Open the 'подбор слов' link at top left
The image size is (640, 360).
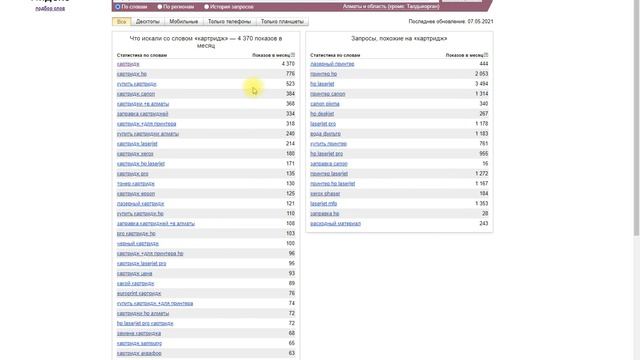point(50,8)
